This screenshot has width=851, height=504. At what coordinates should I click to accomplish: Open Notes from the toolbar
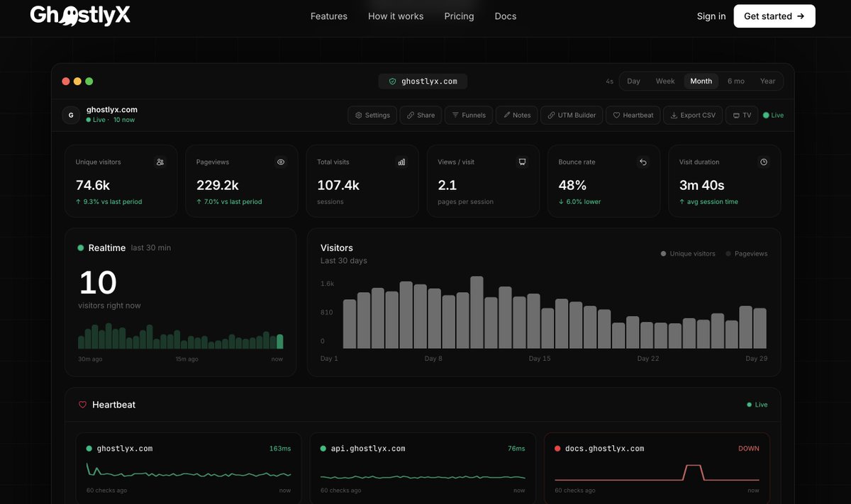point(517,115)
